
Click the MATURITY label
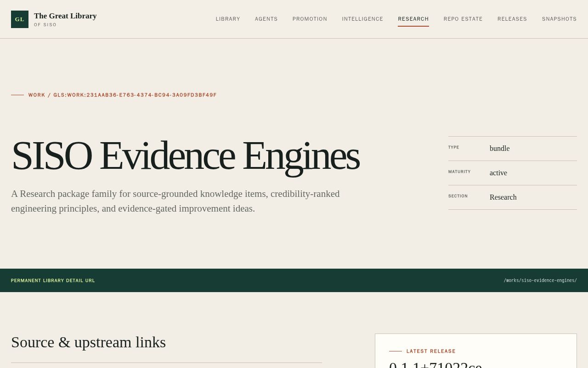[x=459, y=172]
